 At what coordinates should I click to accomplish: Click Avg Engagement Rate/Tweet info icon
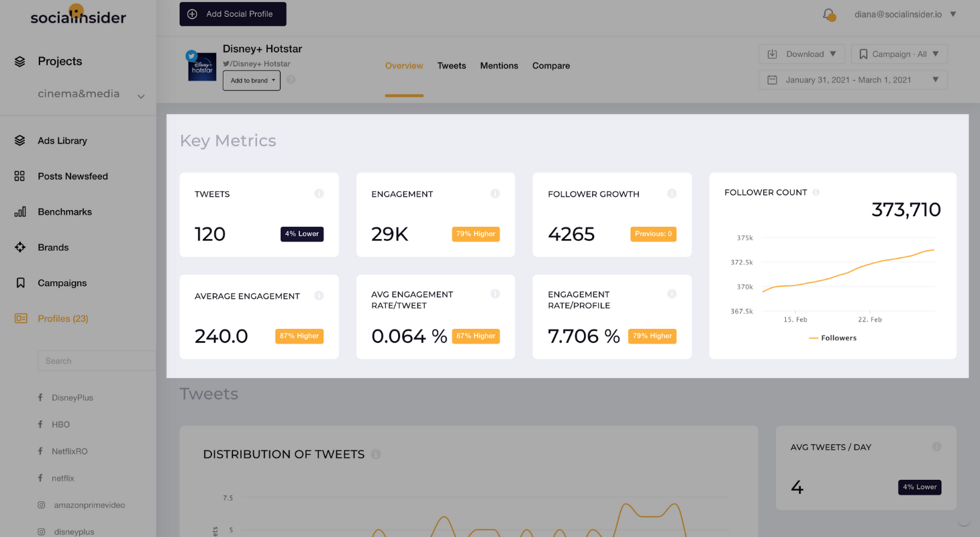[495, 293]
